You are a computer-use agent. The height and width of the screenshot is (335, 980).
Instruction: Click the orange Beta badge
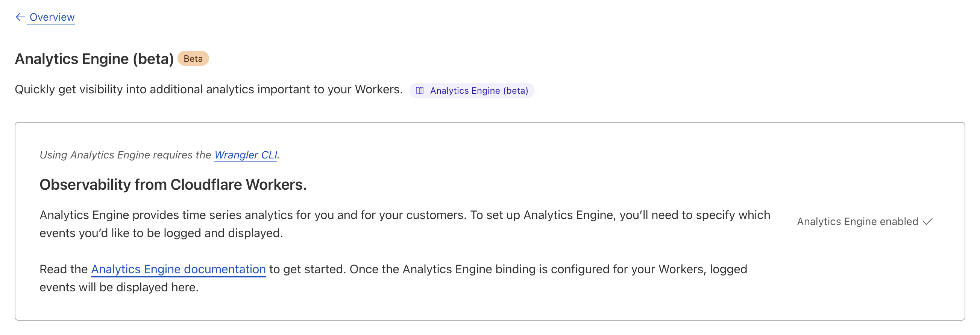193,59
